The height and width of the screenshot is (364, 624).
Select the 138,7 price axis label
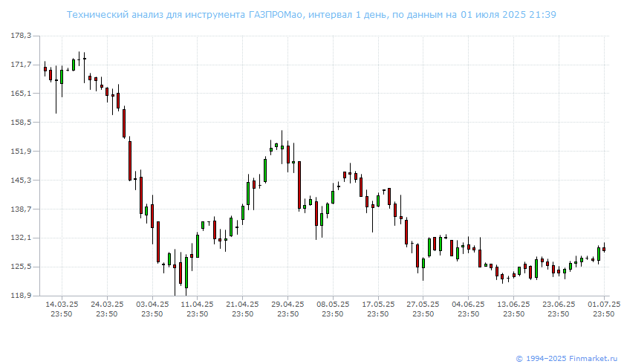[21, 209]
